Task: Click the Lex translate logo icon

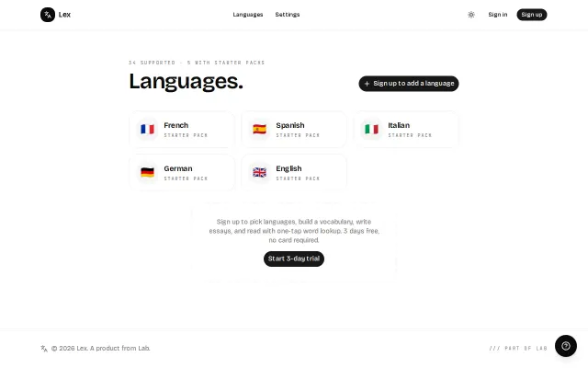Action: click(48, 15)
